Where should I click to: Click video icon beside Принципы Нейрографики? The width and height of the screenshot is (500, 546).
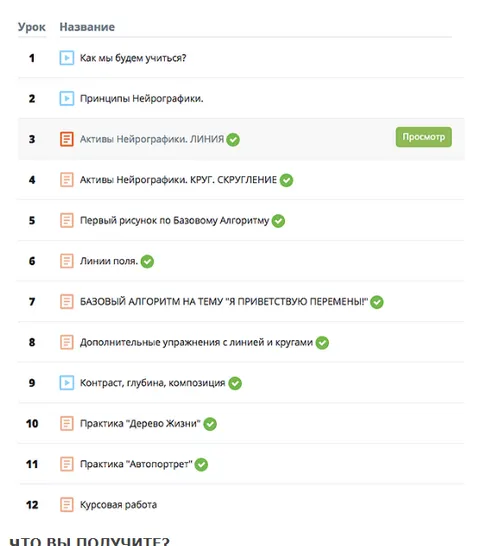[x=67, y=99]
